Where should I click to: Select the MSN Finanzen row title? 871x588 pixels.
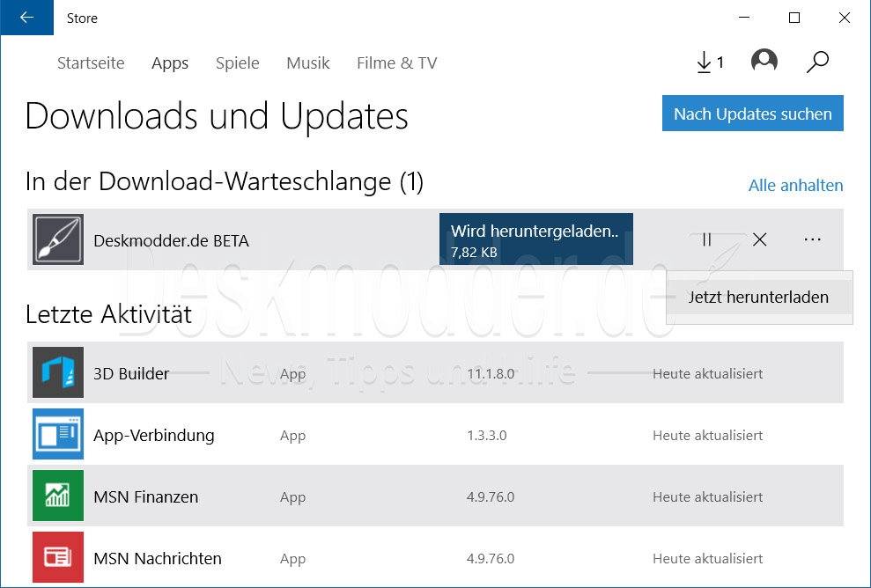tap(145, 497)
